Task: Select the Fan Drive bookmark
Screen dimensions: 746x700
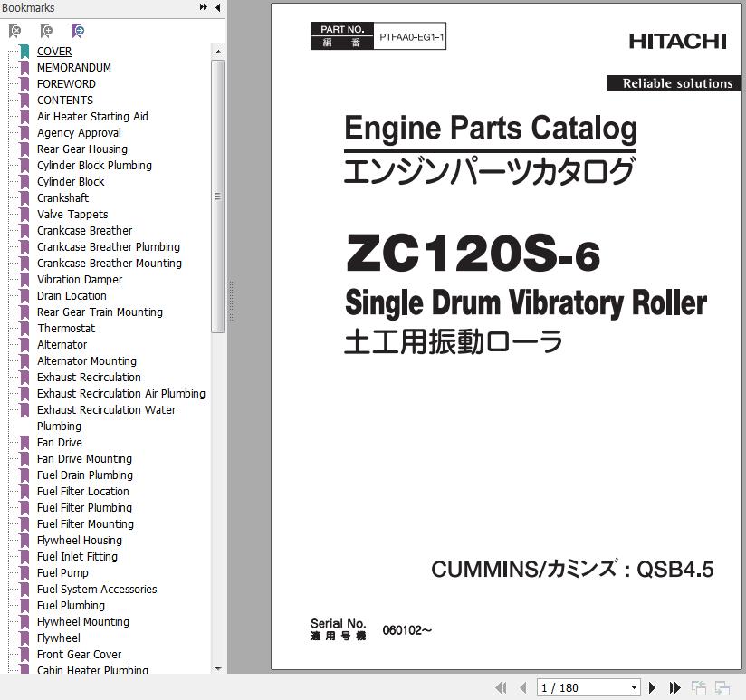Action: tap(60, 443)
